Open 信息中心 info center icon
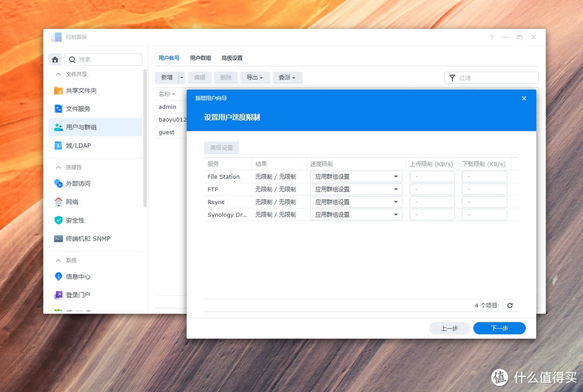The image size is (583, 392). click(x=58, y=276)
